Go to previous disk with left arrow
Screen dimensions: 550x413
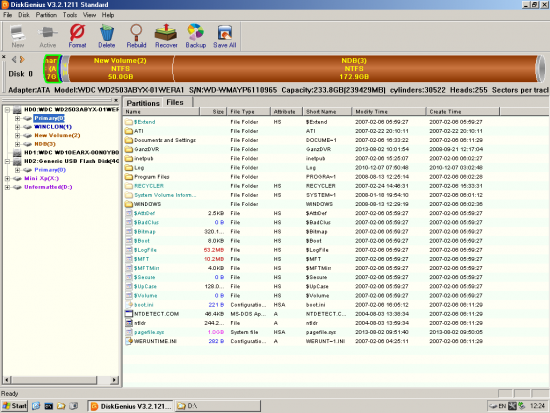click(14, 60)
